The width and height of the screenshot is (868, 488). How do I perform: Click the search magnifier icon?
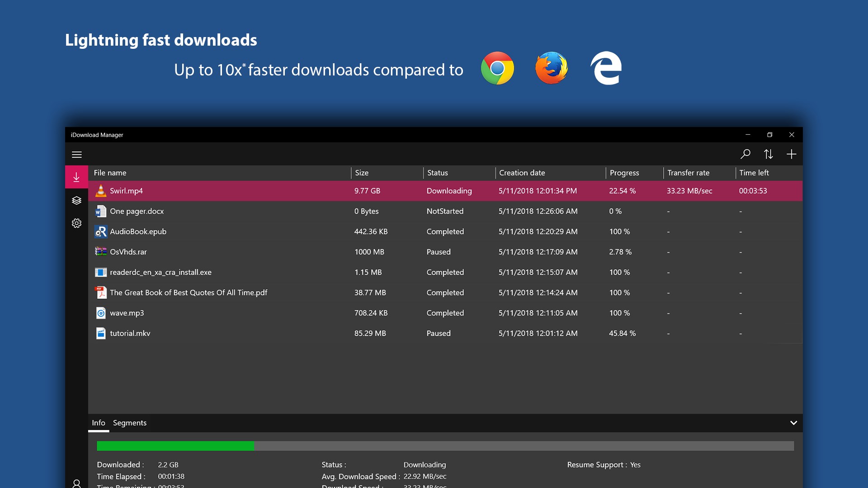tap(745, 155)
